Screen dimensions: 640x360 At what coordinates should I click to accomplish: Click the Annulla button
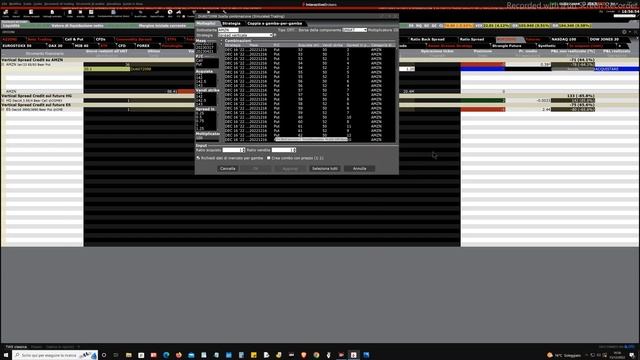(x=360, y=169)
